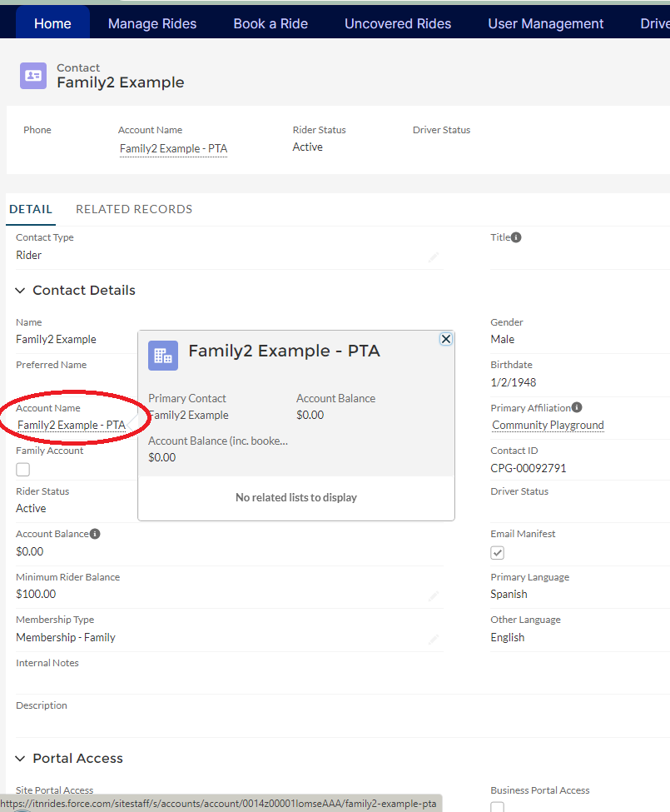Open the Manage Rides navigation tab

[x=152, y=23]
